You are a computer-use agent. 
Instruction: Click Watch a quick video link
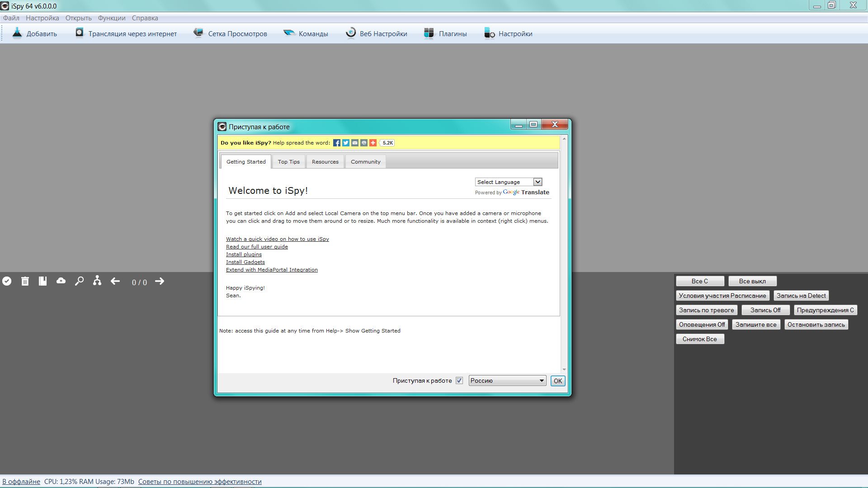coord(277,238)
